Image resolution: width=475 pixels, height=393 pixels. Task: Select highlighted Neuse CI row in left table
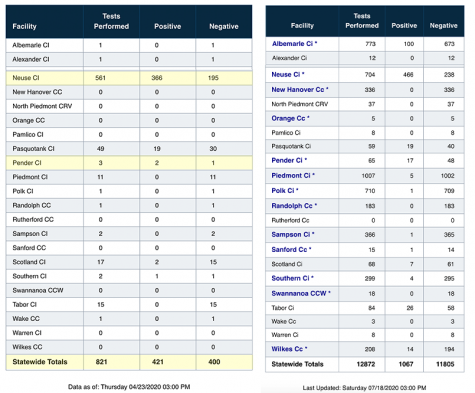pyautogui.click(x=129, y=78)
